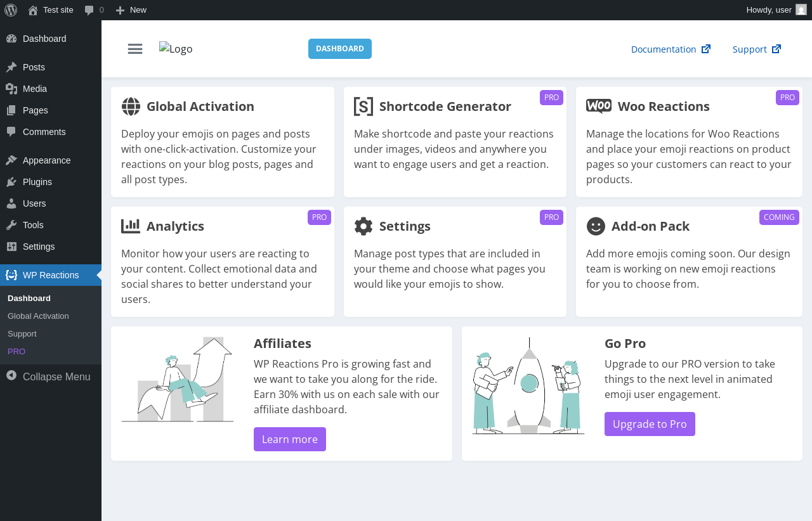Open the Support link in header
812x521 pixels.
pos(757,49)
